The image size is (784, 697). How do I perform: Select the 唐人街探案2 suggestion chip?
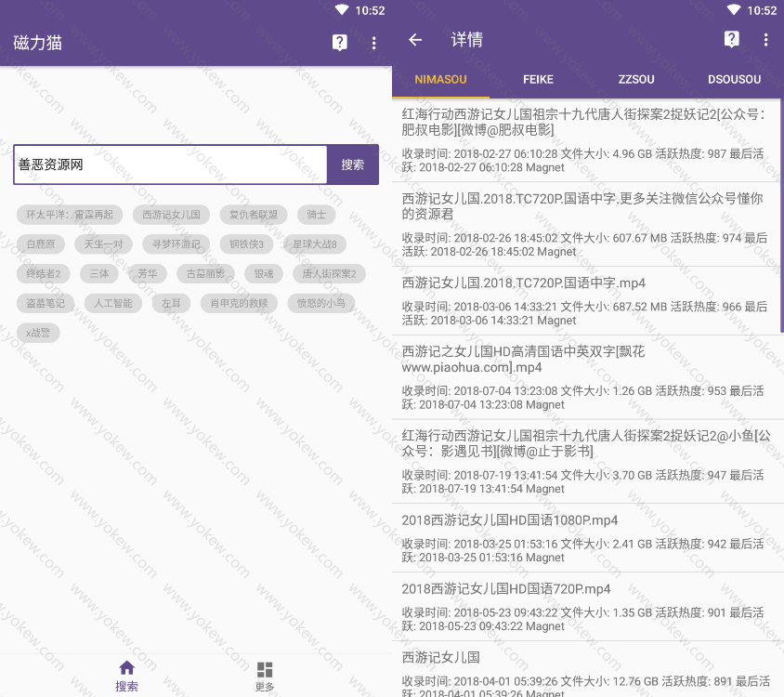pos(329,274)
